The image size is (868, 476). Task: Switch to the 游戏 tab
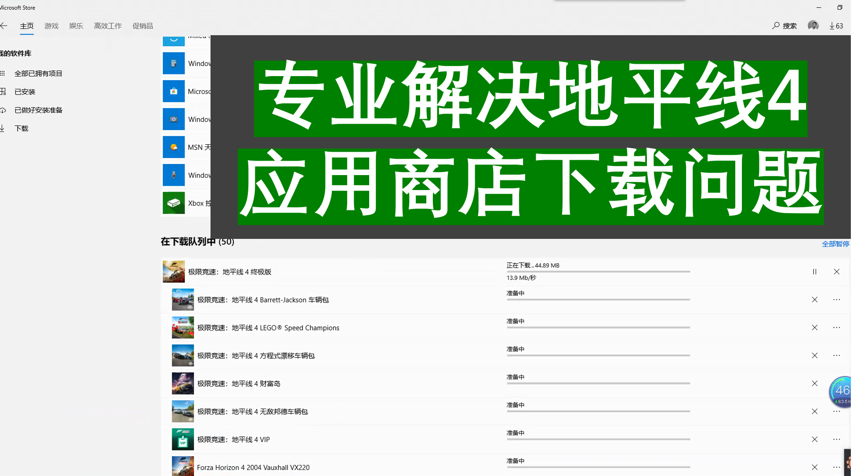pyautogui.click(x=51, y=26)
